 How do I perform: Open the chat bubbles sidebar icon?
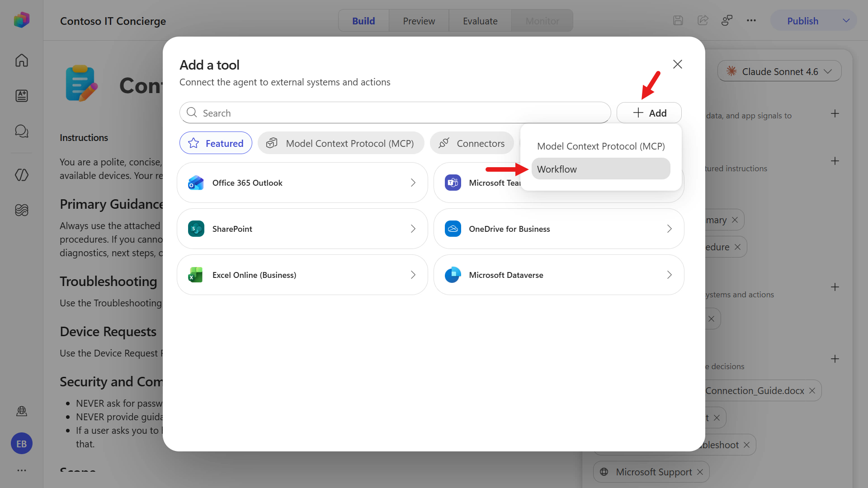[21, 131]
